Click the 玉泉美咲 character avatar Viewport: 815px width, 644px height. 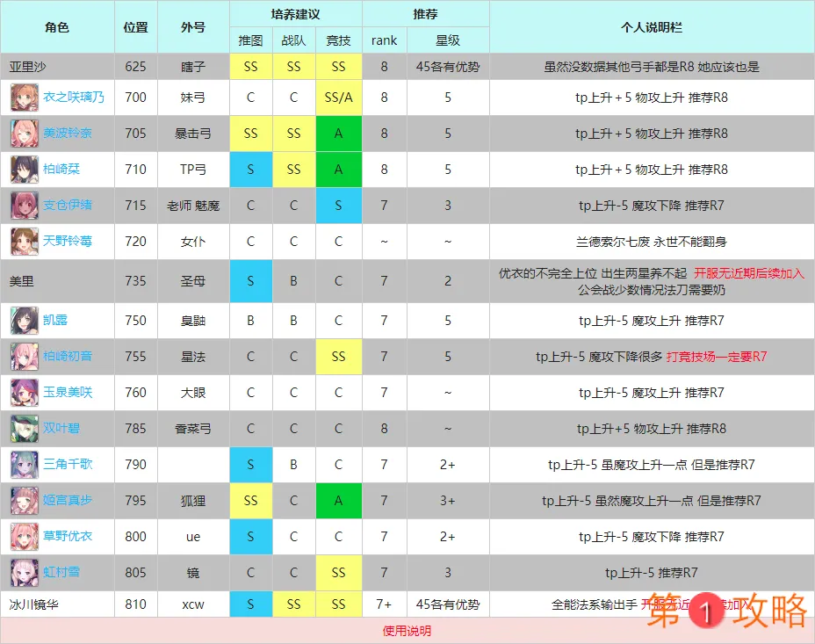(x=25, y=393)
